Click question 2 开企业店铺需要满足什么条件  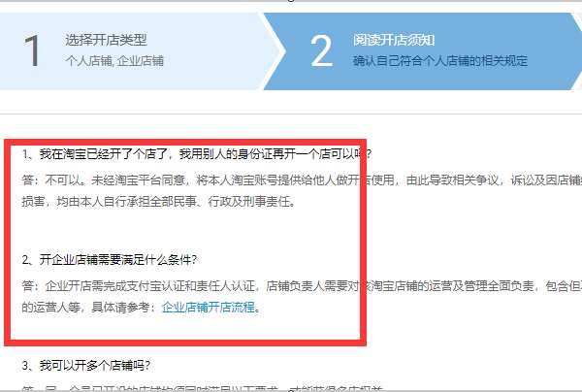click(x=109, y=259)
